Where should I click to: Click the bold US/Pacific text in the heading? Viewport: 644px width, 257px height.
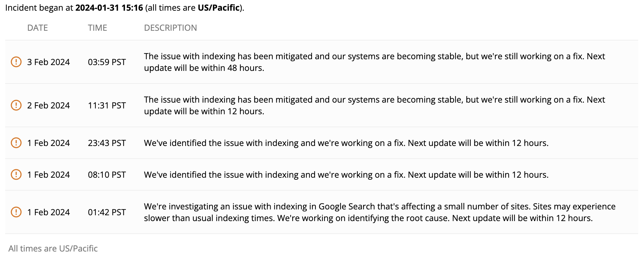[218, 8]
